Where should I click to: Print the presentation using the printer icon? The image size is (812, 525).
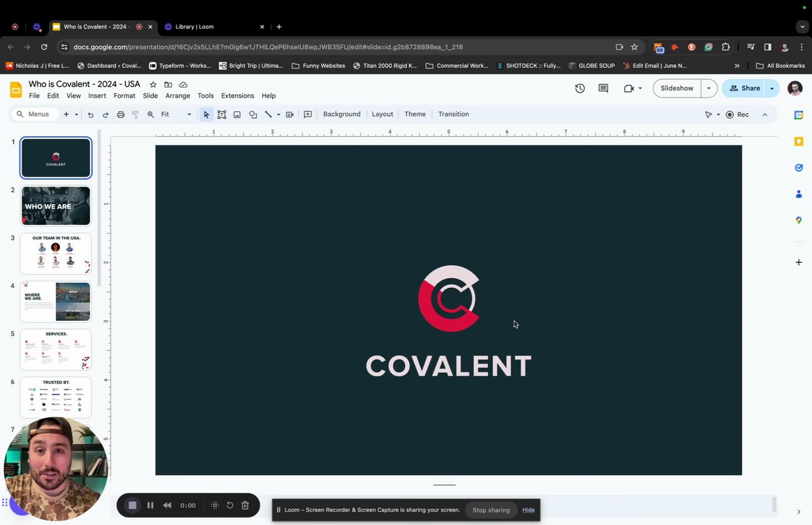[x=121, y=115]
